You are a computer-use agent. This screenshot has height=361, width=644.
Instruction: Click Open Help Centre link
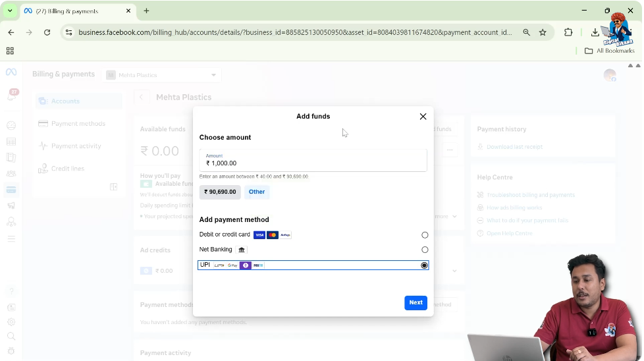[x=509, y=233]
